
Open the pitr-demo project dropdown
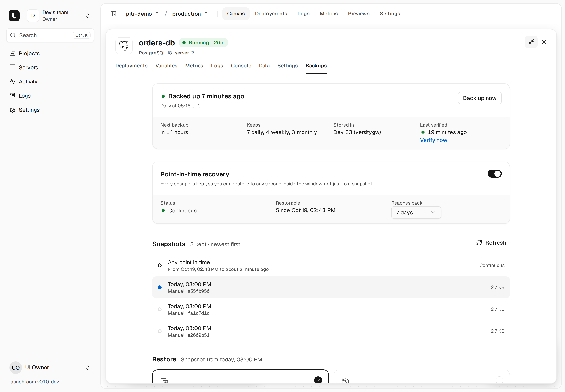142,14
